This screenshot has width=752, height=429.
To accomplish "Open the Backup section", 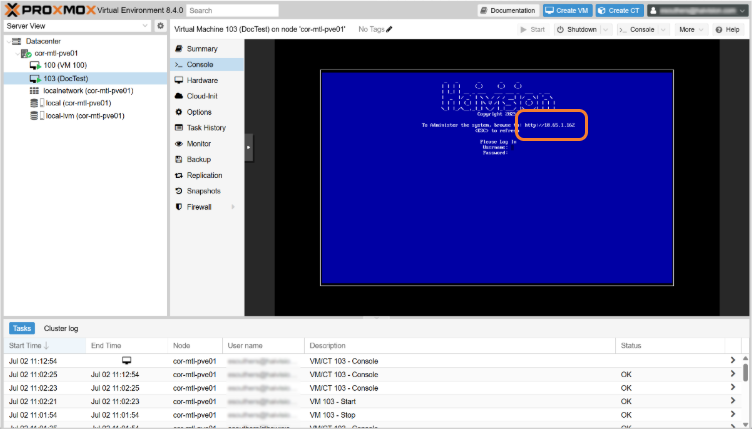I will 198,159.
